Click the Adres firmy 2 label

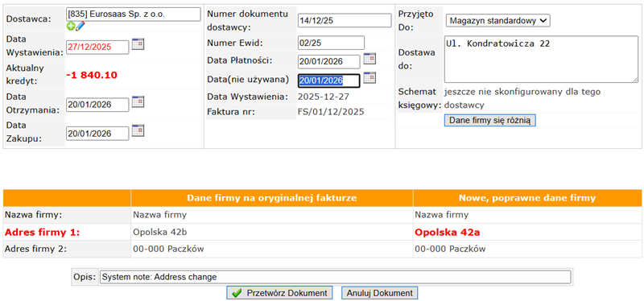pos(35,249)
